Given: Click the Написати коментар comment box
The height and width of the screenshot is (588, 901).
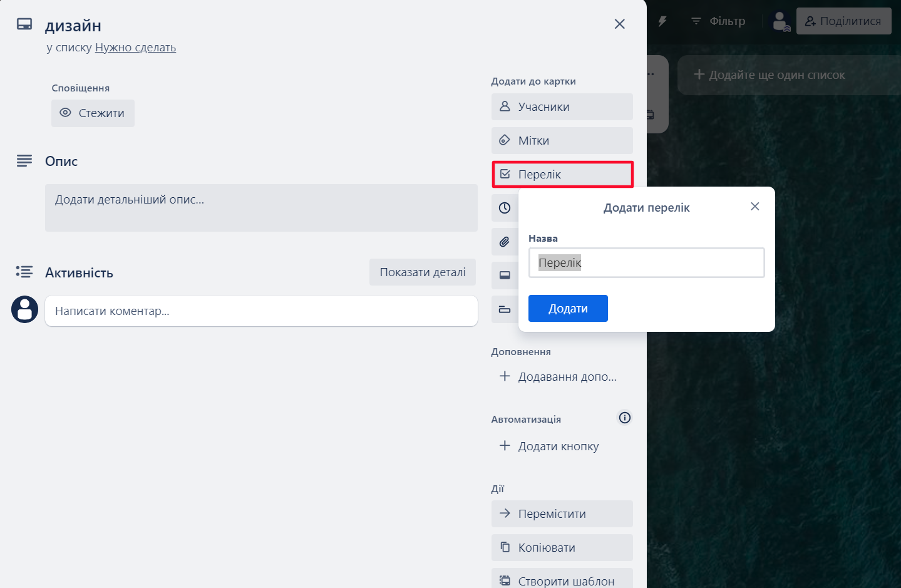Looking at the screenshot, I should point(261,311).
